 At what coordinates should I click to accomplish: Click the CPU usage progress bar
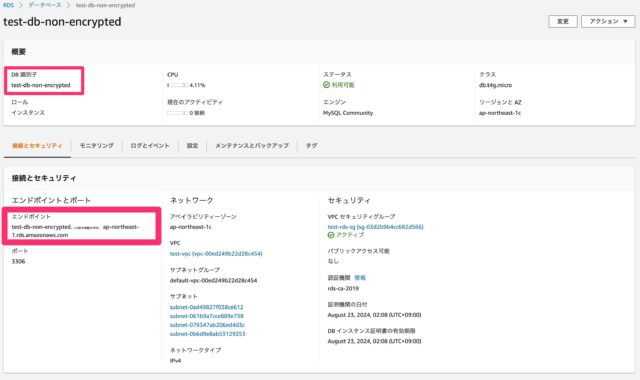click(177, 85)
